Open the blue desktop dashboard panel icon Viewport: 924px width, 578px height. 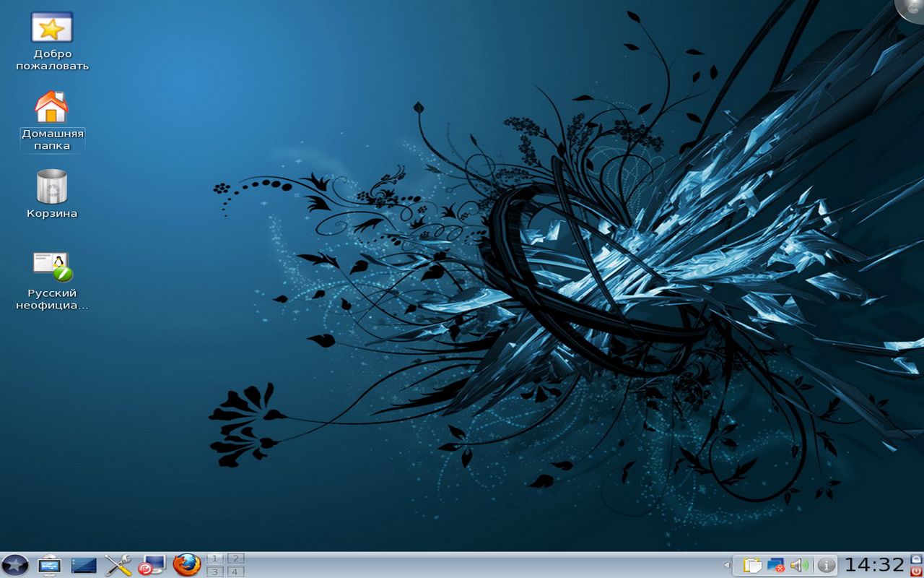point(84,565)
